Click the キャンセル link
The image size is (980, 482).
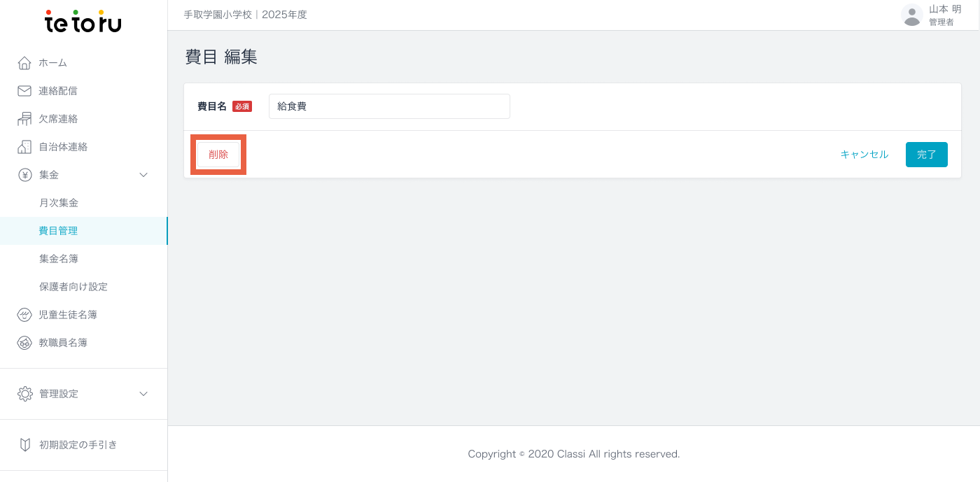[x=864, y=155]
